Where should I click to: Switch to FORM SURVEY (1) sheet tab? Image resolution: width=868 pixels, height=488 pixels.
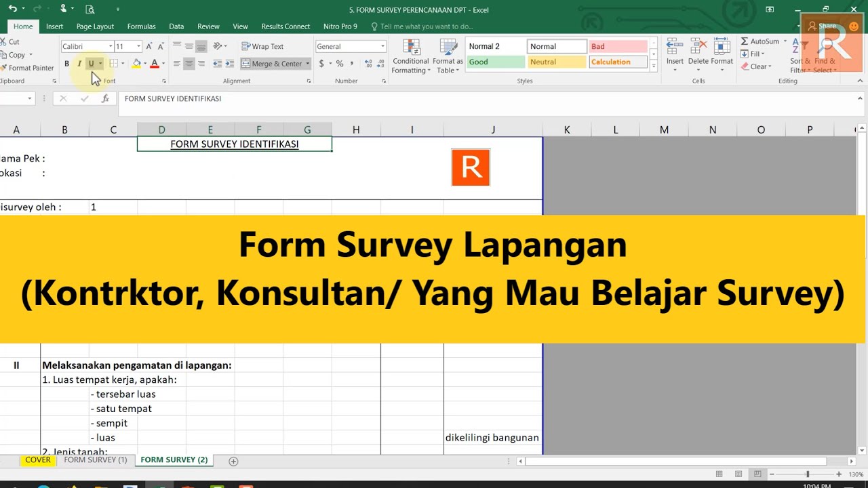pos(96,460)
